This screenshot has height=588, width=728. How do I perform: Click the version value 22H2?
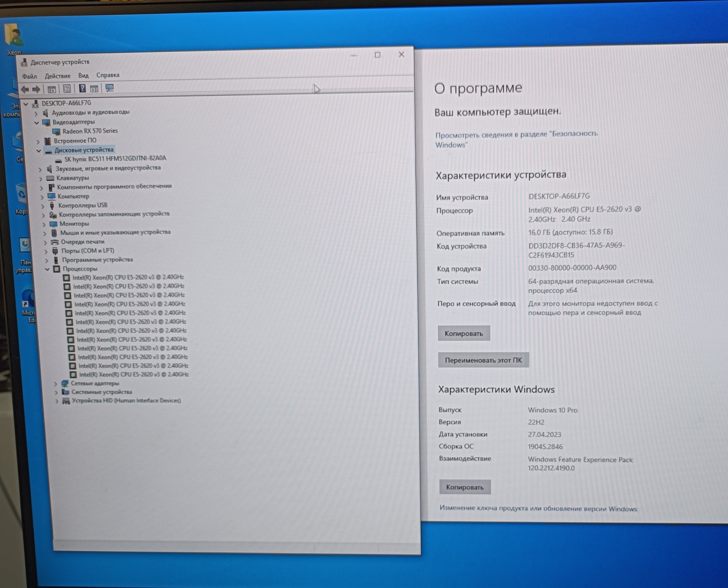pos(536,422)
